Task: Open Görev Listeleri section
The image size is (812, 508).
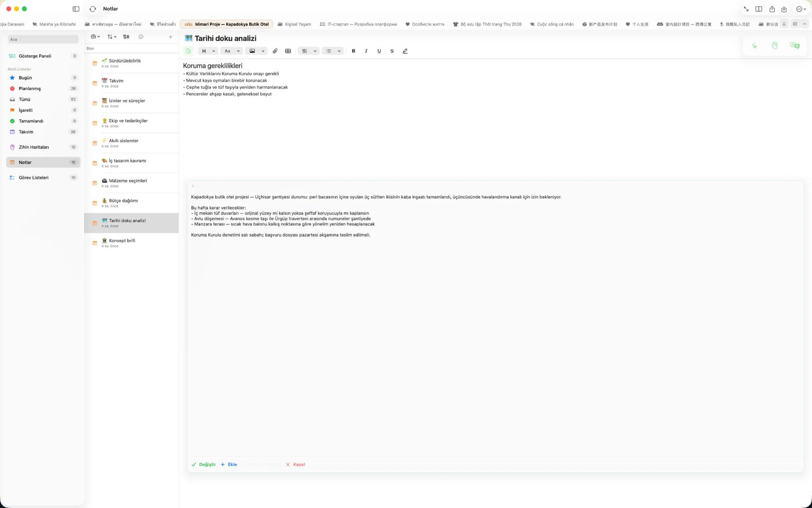Action: tap(43, 177)
